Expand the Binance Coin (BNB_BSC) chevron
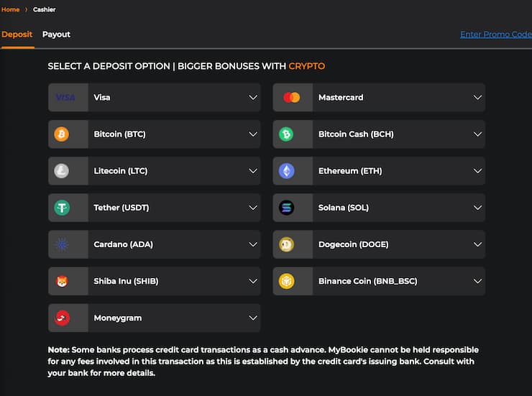The image size is (532, 396). click(x=477, y=281)
